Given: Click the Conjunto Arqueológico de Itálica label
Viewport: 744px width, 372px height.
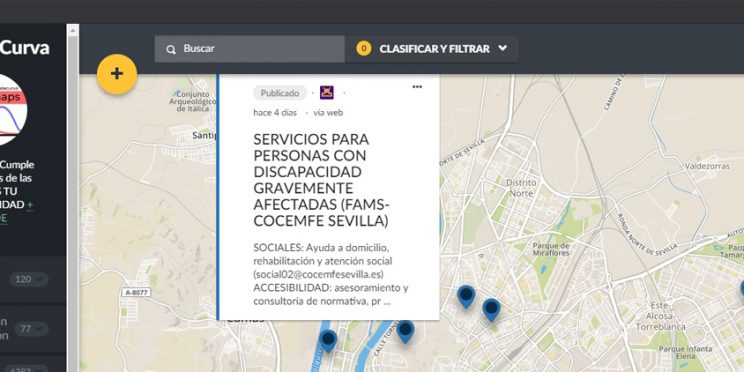Looking at the screenshot, I should 192,101.
